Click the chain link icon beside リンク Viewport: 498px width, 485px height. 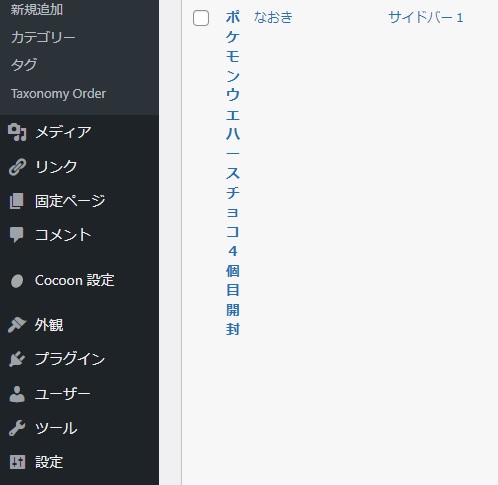(x=17, y=167)
